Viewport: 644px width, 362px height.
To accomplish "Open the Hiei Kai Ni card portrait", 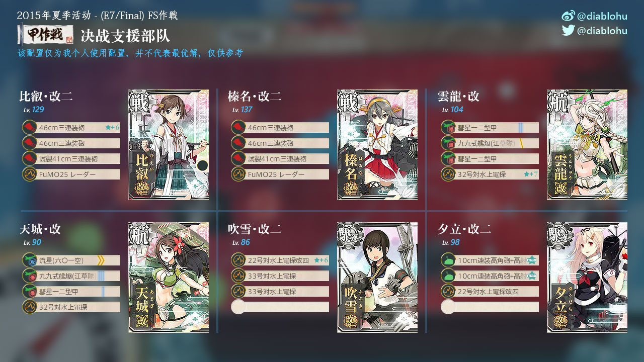I will click(169, 145).
